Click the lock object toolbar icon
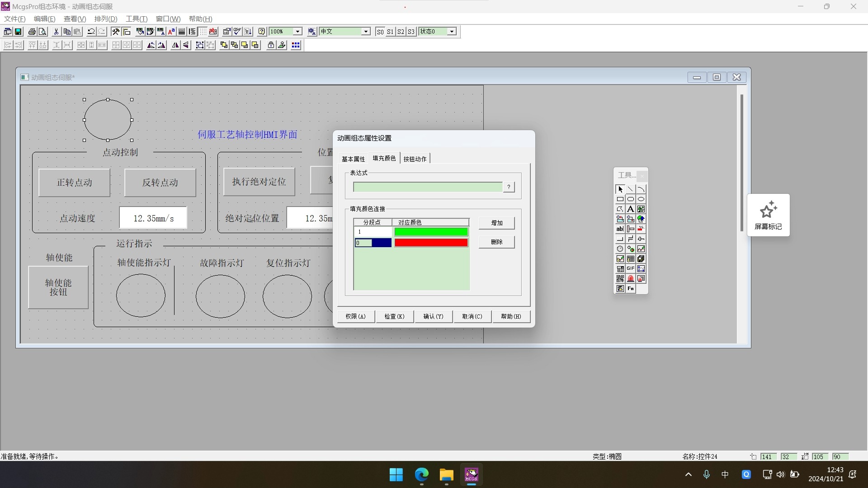 click(x=271, y=45)
